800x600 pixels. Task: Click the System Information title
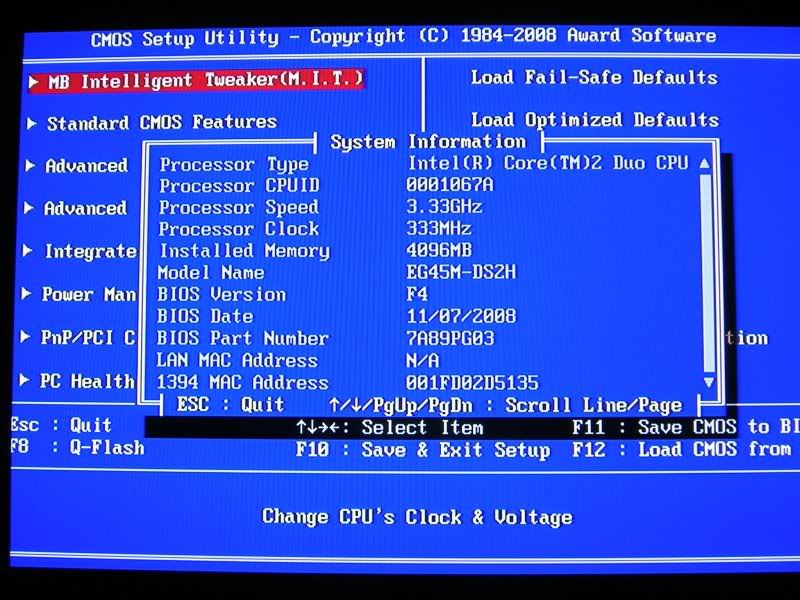click(428, 141)
